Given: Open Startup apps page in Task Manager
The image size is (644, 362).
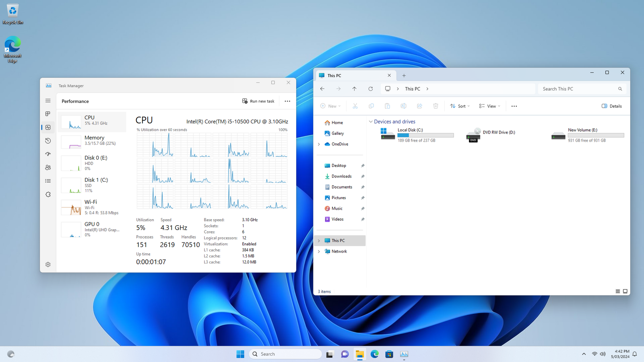Looking at the screenshot, I should (x=48, y=154).
